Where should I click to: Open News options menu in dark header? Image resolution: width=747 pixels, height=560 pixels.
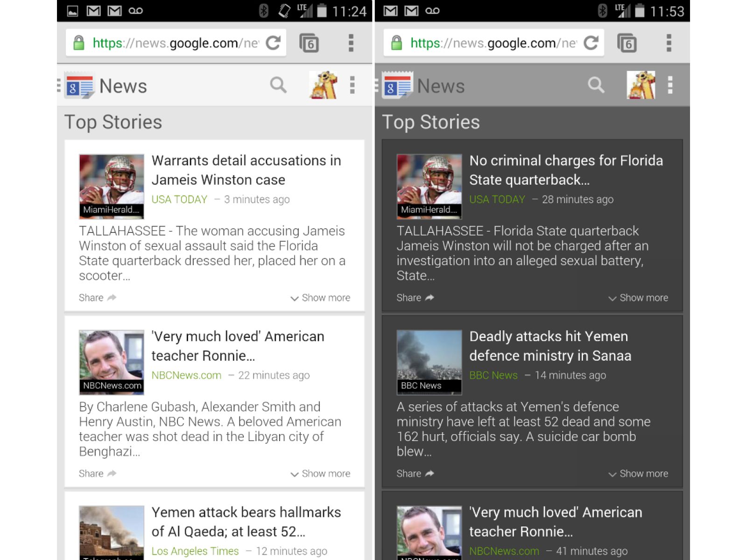tap(670, 85)
